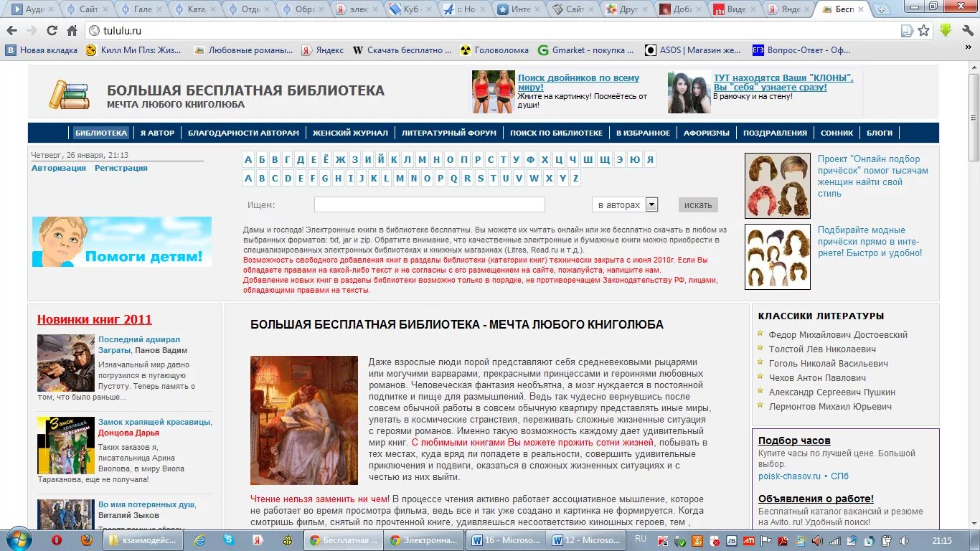Click the Поиск двойников по всему миру ad link
Viewport: 980px width, 551px height.
578,83
